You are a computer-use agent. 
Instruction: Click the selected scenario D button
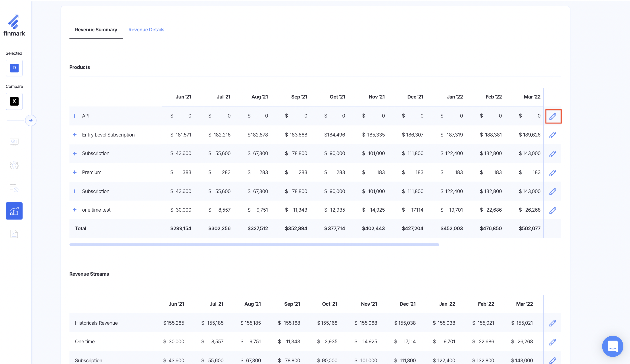(14, 68)
